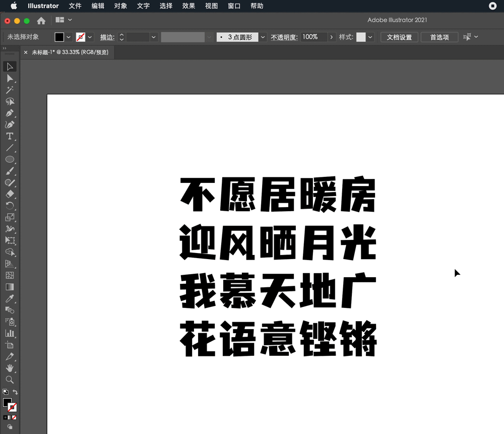Expand the fill color dropdown in control bar

point(69,37)
